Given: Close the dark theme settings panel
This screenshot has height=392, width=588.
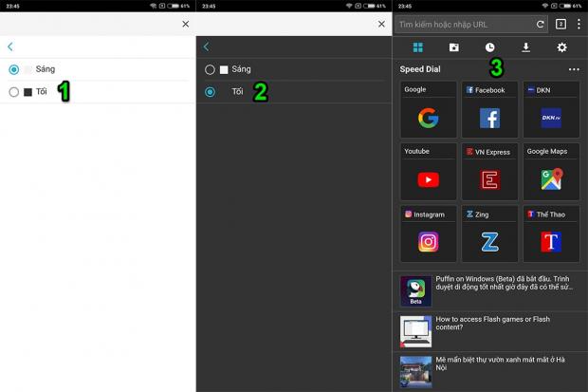Looking at the screenshot, I should 381,24.
